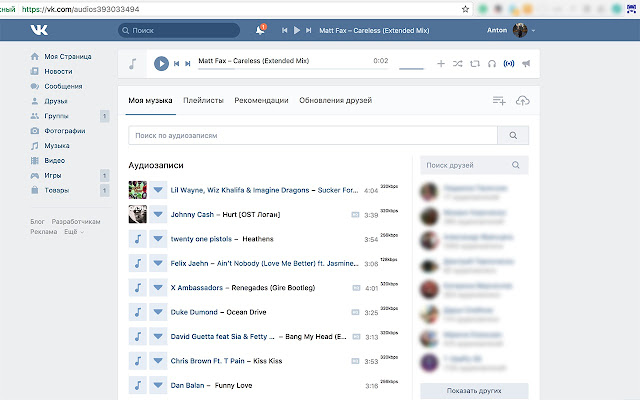
Task: Download arrow for David Guetta track
Action: [158, 337]
